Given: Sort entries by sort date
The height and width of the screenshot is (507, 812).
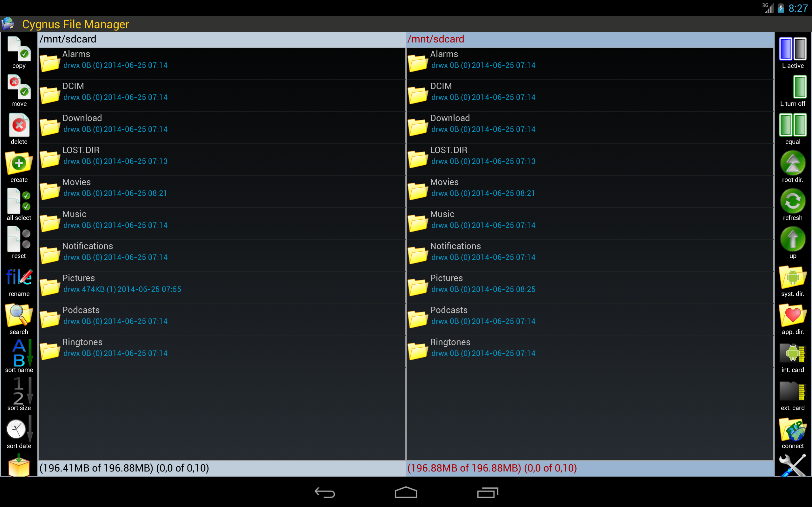Looking at the screenshot, I should pyautogui.click(x=19, y=431).
